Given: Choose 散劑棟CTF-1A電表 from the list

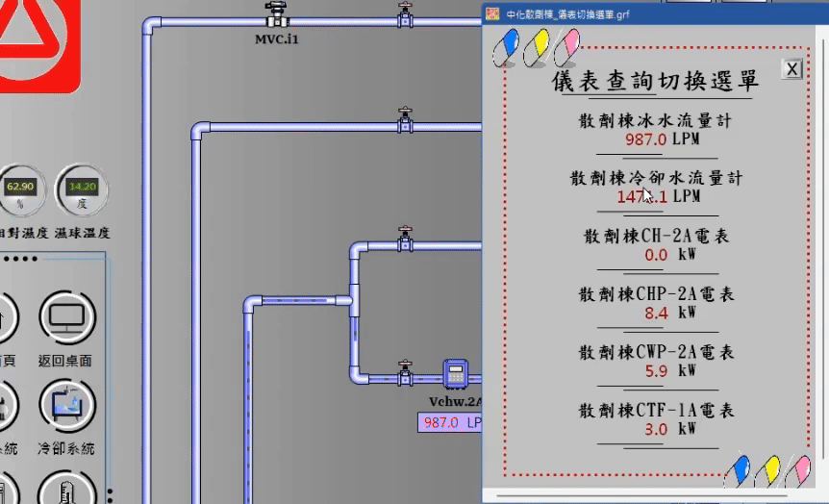Looking at the screenshot, I should pos(656,411).
